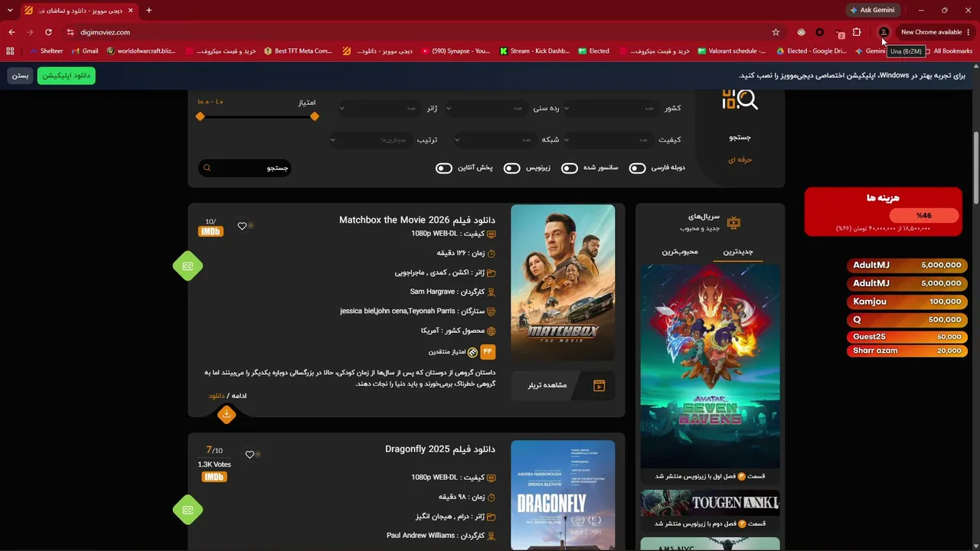Open the Chrome profile avatar menu
980x551 pixels.
tap(884, 32)
